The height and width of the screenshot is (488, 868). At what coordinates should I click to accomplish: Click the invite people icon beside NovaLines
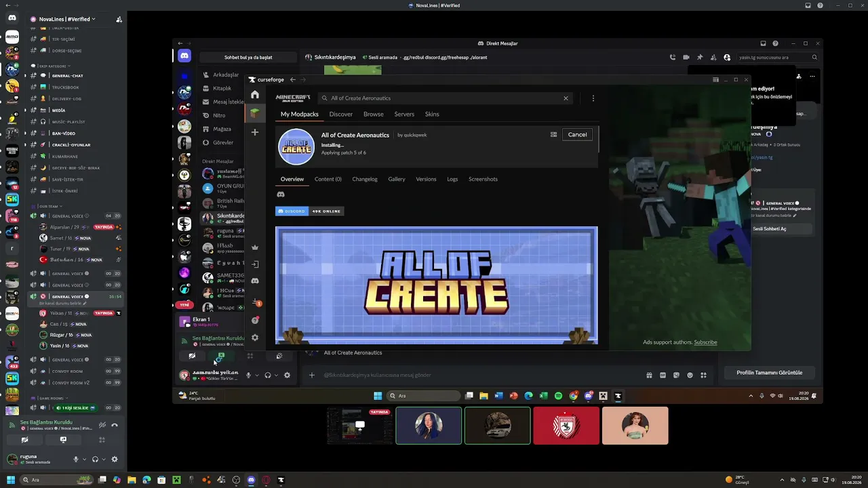[x=119, y=19]
